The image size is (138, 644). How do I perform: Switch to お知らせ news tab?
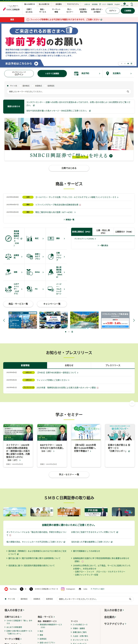(69, 365)
